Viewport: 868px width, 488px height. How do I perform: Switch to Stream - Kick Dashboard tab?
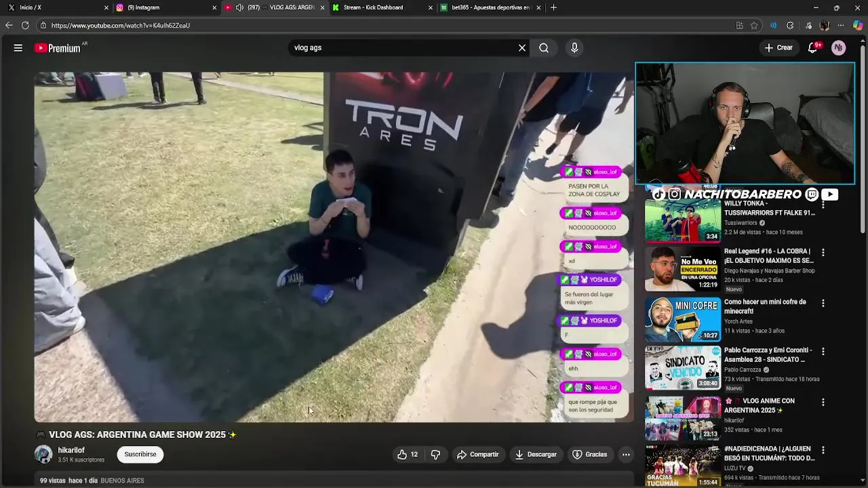click(381, 7)
